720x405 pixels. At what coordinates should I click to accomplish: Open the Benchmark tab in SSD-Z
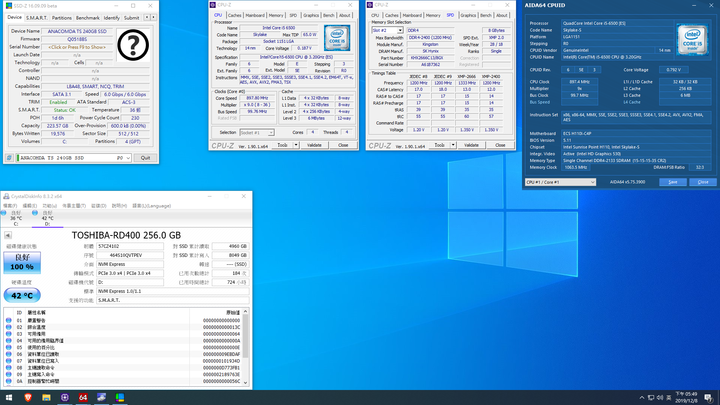(87, 18)
